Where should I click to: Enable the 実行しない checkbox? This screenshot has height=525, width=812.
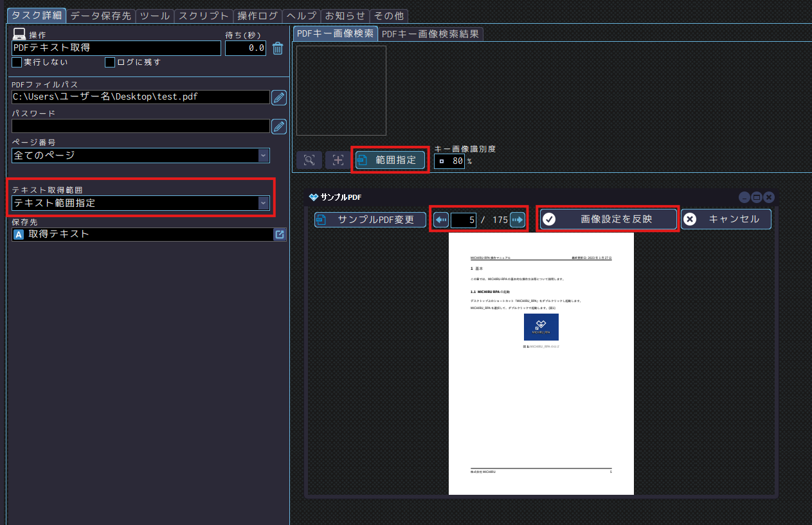[x=17, y=62]
